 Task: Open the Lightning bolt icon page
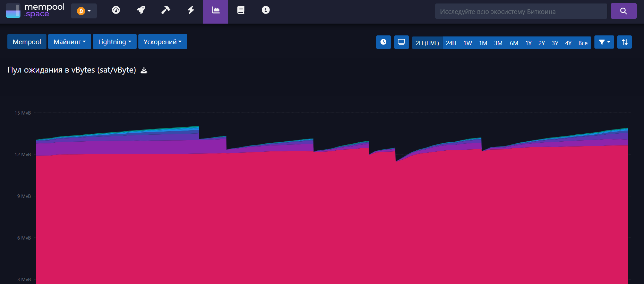coord(191,10)
